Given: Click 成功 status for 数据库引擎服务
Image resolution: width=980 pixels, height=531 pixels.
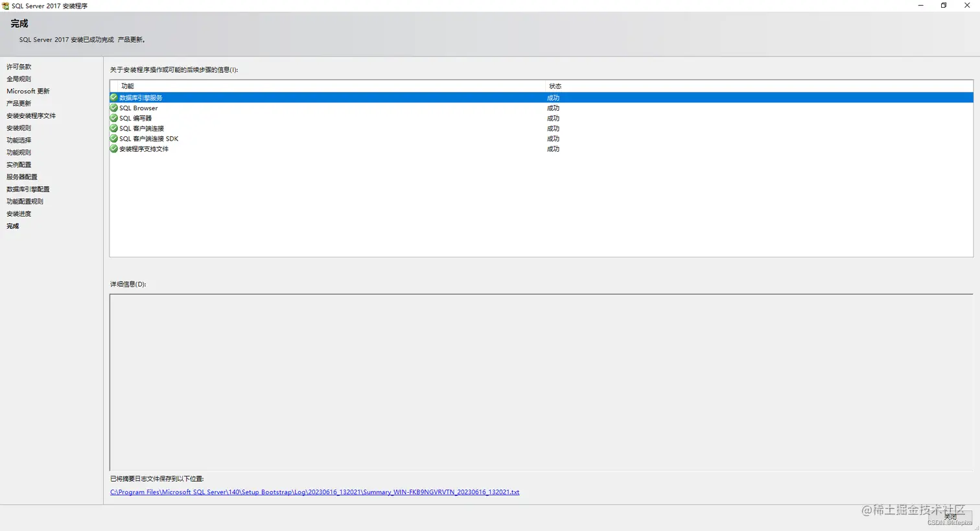Looking at the screenshot, I should [x=553, y=97].
